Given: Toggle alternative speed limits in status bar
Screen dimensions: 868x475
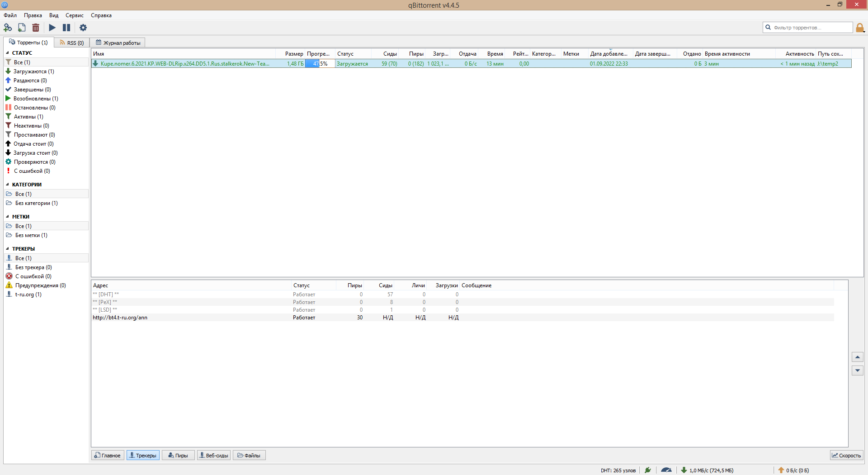Looking at the screenshot, I should (x=666, y=470).
